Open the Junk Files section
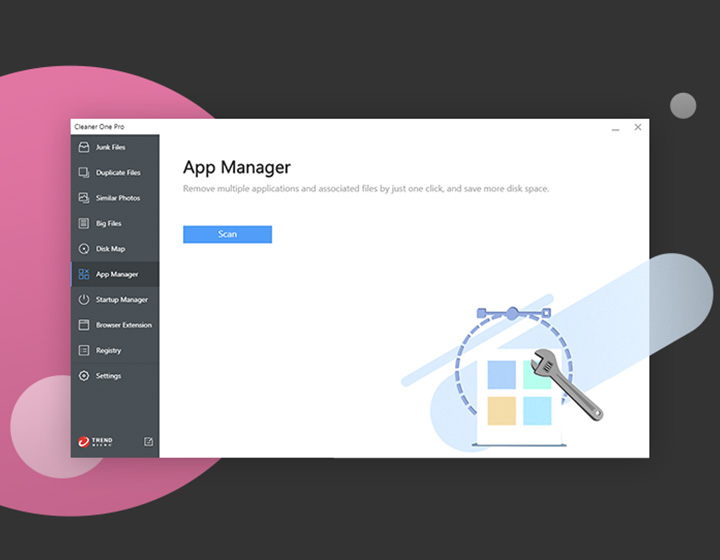The width and height of the screenshot is (720, 560). pyautogui.click(x=111, y=147)
